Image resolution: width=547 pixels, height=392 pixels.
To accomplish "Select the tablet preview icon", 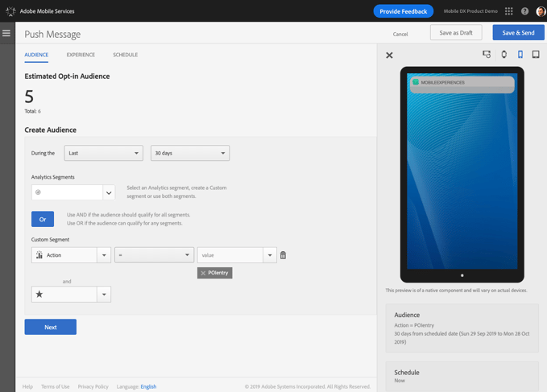I will coord(536,55).
